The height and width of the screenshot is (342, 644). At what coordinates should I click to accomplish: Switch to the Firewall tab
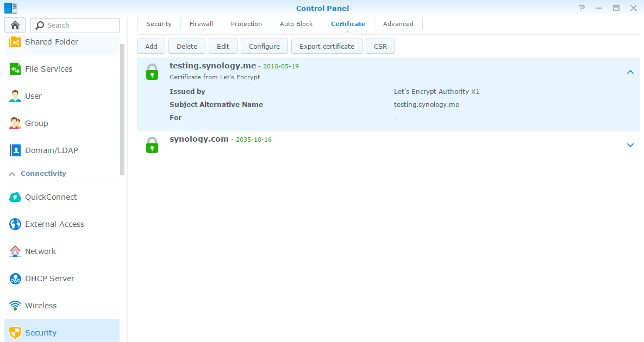pos(201,24)
